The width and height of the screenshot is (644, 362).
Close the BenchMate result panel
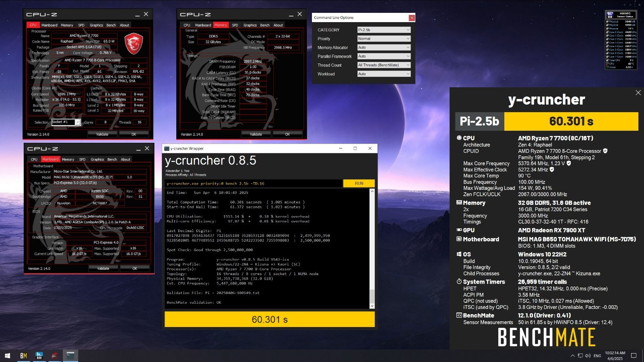coord(638,93)
